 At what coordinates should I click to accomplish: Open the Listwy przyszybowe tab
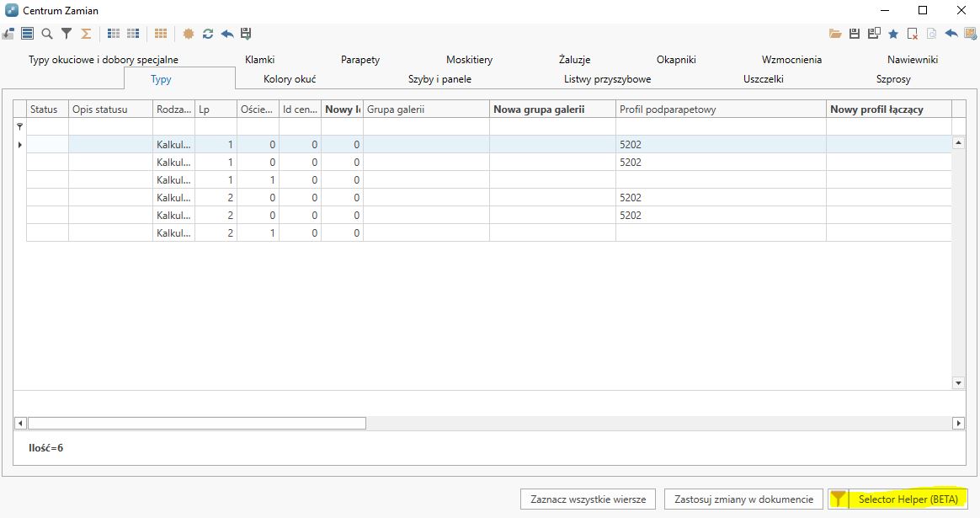click(x=608, y=79)
